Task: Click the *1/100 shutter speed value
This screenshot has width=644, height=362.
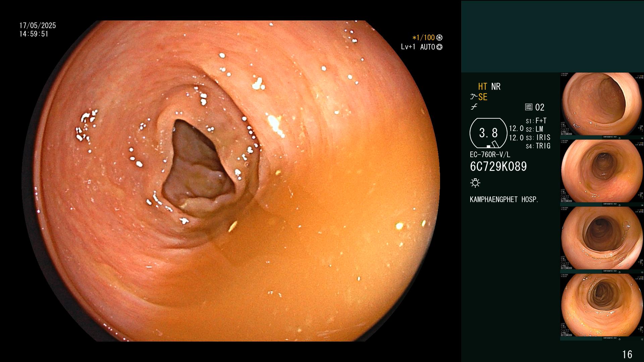Action: point(423,38)
